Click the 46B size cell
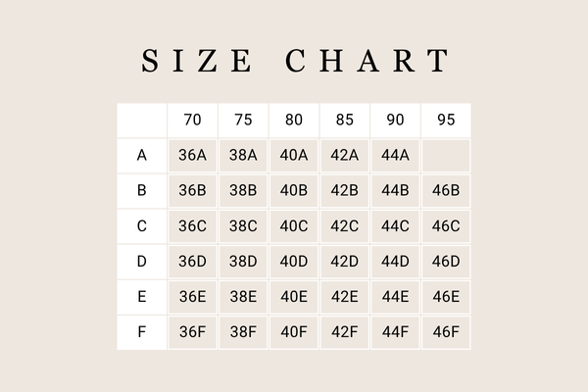588x392 pixels. 446,190
